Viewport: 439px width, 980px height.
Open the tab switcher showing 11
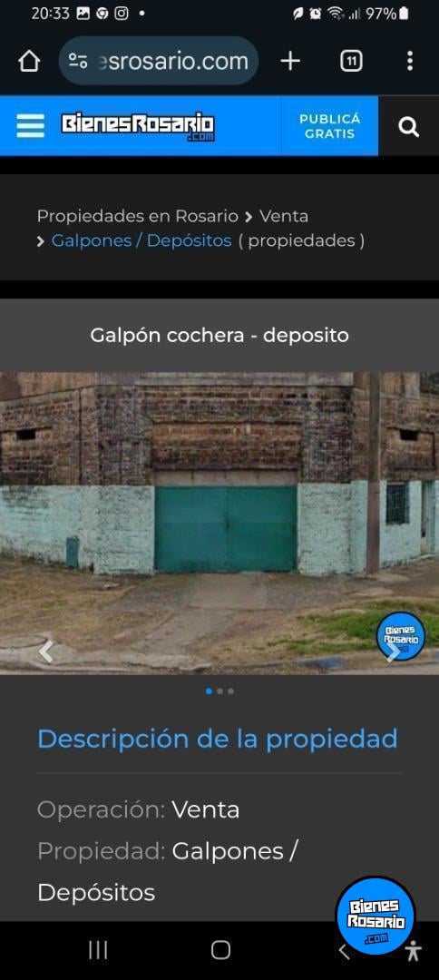coord(352,61)
